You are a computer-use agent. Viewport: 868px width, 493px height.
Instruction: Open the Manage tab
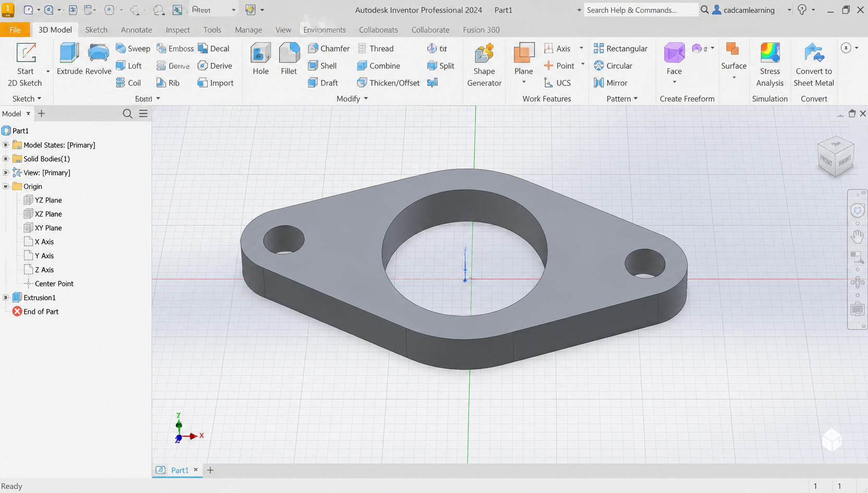pyautogui.click(x=248, y=30)
